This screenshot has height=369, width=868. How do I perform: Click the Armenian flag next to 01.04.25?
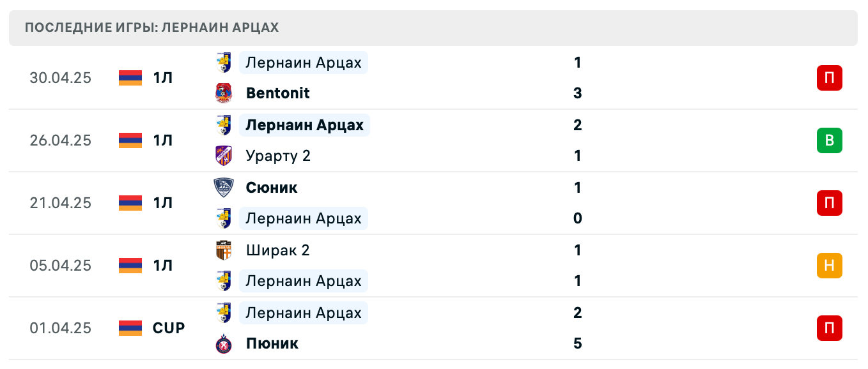click(130, 328)
